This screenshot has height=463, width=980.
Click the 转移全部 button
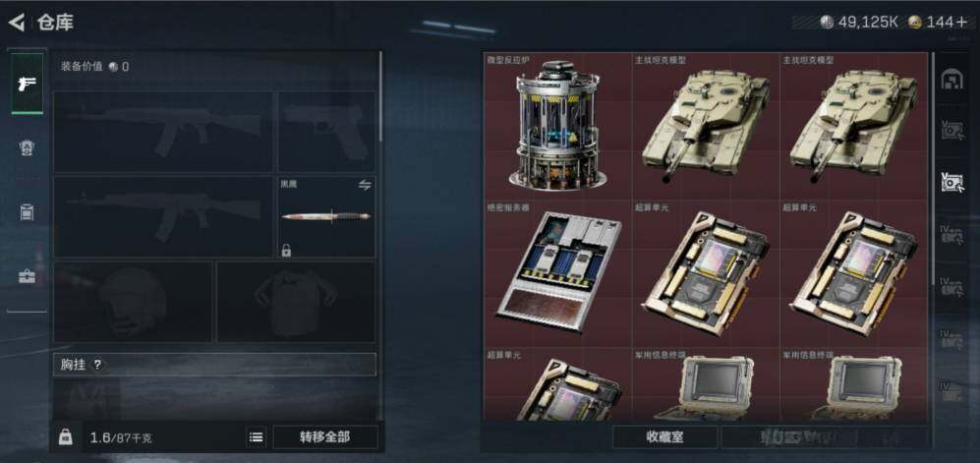point(325,437)
